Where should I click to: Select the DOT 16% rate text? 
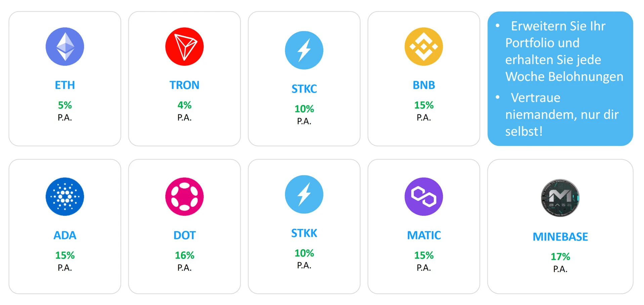pos(184,255)
